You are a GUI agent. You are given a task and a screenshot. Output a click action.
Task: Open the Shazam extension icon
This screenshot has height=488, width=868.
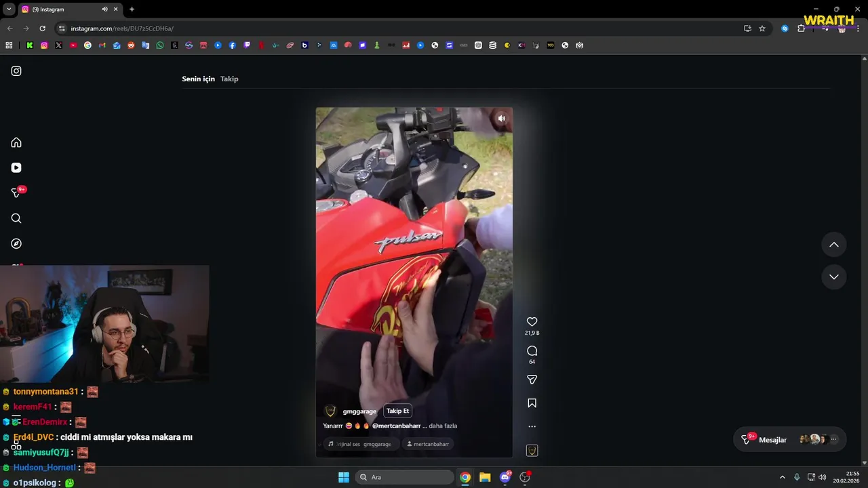click(785, 28)
